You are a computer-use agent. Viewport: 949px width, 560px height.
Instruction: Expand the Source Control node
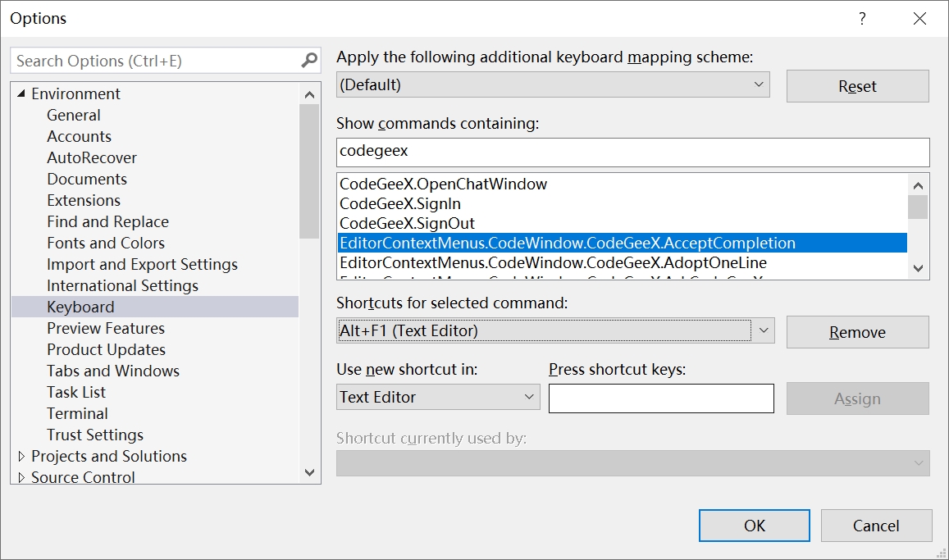pyautogui.click(x=21, y=477)
